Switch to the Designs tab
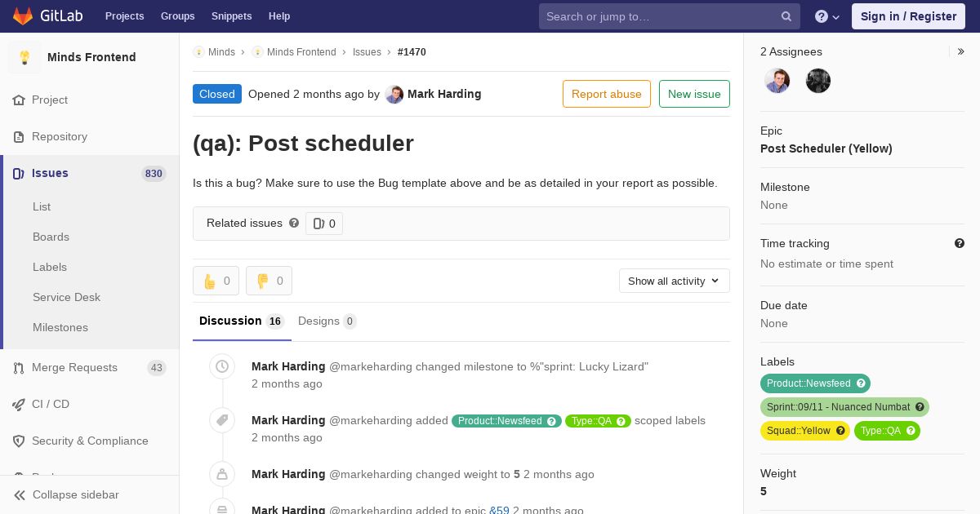The image size is (980, 514). click(x=327, y=321)
